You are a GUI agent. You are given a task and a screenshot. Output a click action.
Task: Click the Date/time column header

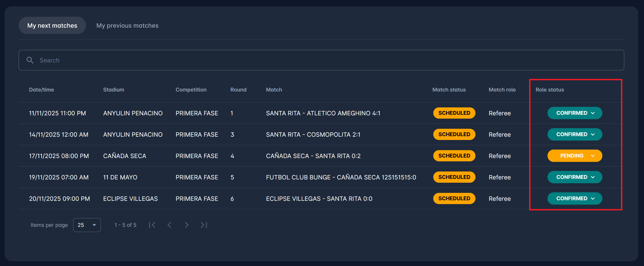(41, 90)
